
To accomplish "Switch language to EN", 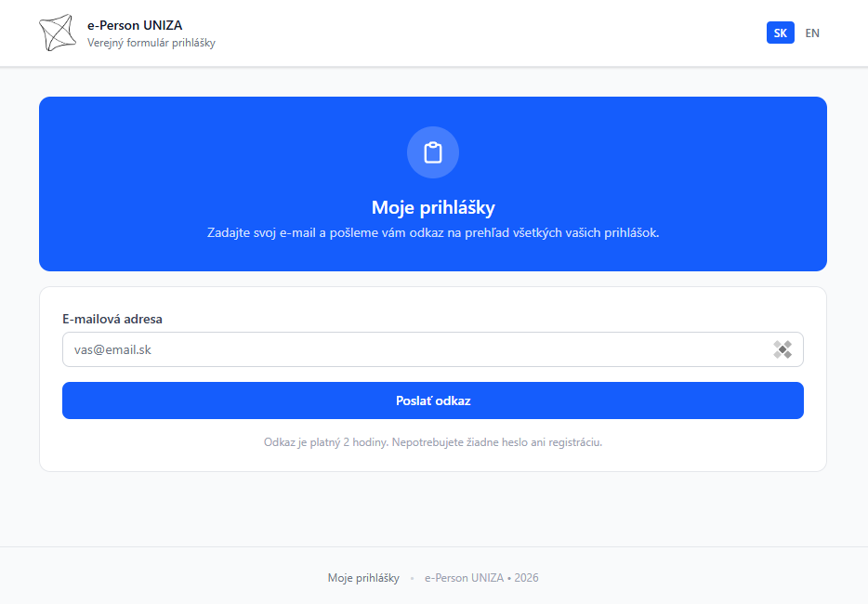I will tap(812, 33).
